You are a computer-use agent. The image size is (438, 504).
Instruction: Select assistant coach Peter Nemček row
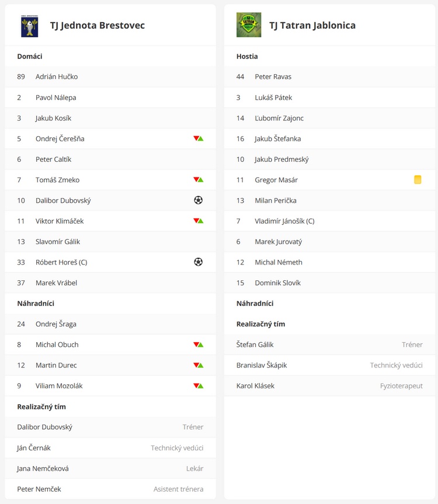110,489
